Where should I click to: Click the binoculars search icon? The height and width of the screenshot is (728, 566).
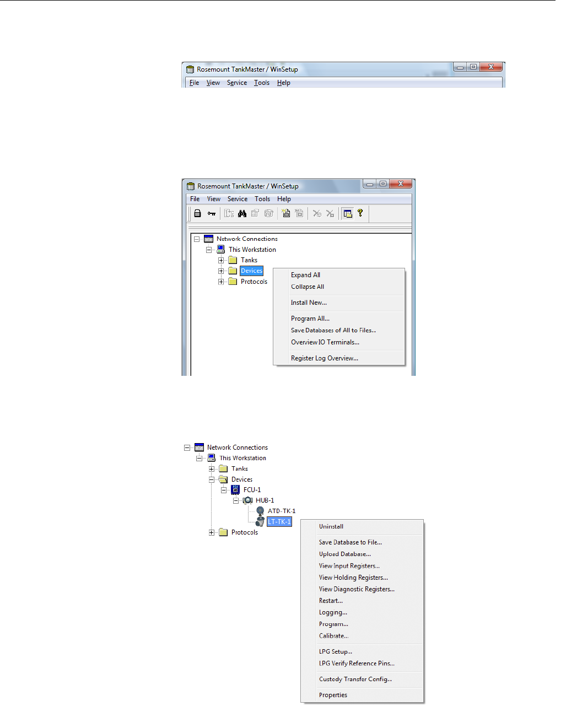pos(242,213)
